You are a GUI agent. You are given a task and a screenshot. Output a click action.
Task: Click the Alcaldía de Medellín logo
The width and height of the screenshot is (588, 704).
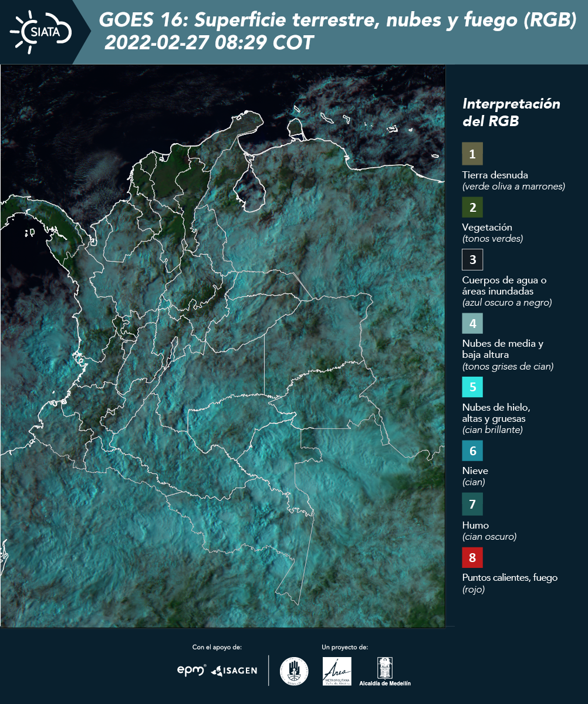[385, 671]
